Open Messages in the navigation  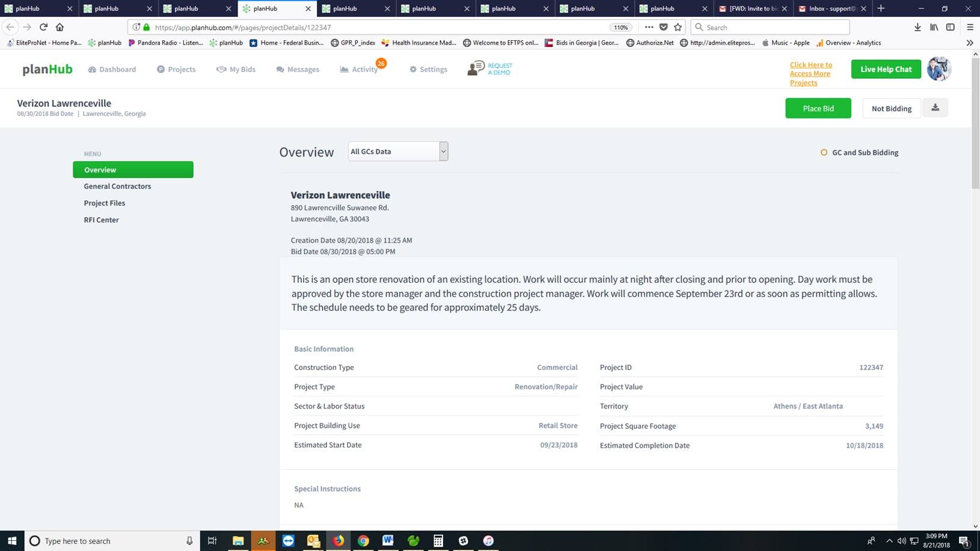(298, 69)
